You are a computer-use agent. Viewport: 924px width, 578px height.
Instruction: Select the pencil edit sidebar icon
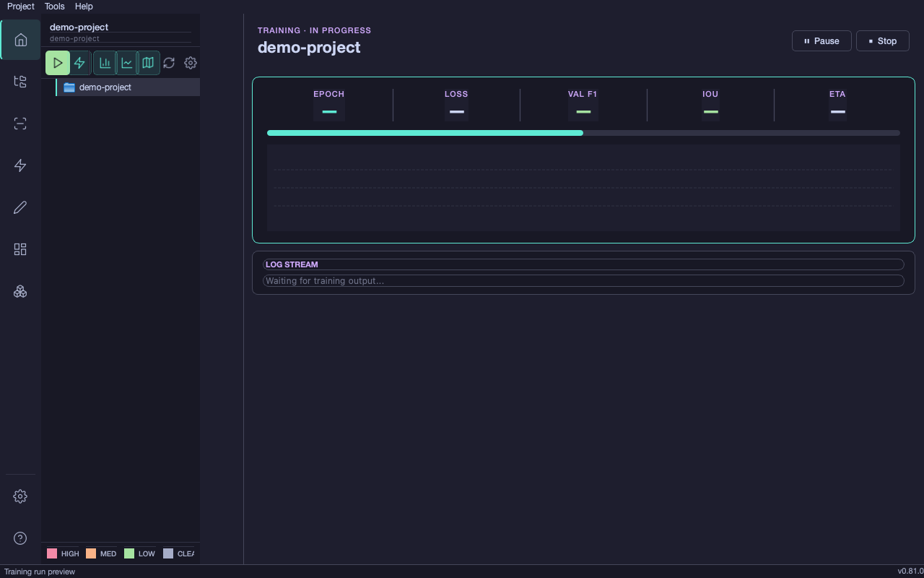(x=20, y=207)
